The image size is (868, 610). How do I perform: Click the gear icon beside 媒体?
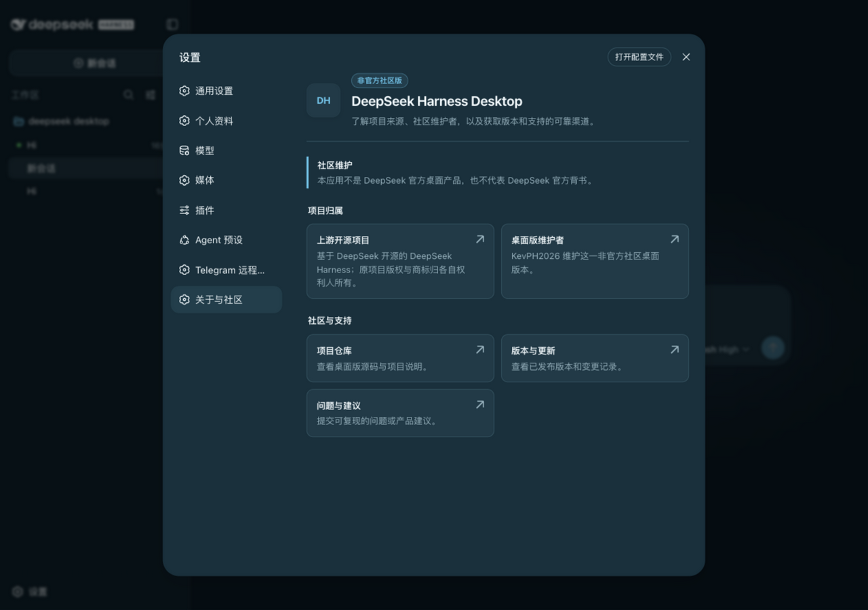184,180
